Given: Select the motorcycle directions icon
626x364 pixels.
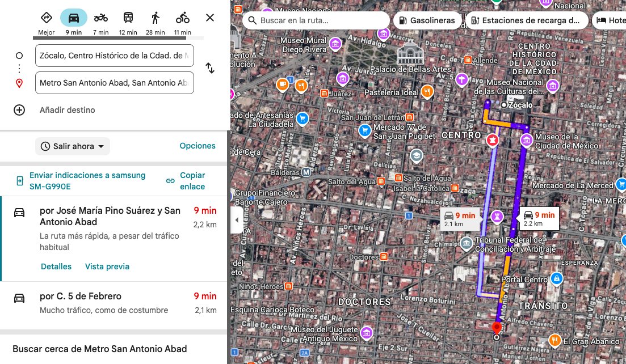Looking at the screenshot, I should coord(100,17).
